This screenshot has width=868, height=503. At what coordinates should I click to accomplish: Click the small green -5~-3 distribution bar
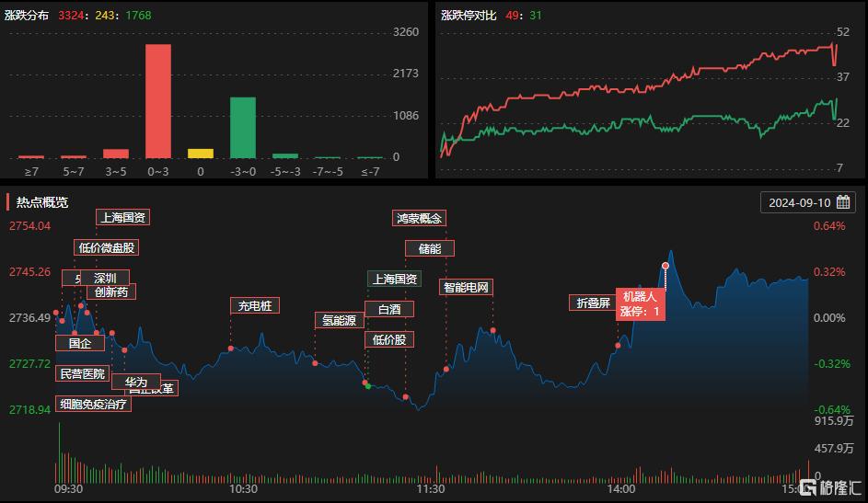coord(285,156)
